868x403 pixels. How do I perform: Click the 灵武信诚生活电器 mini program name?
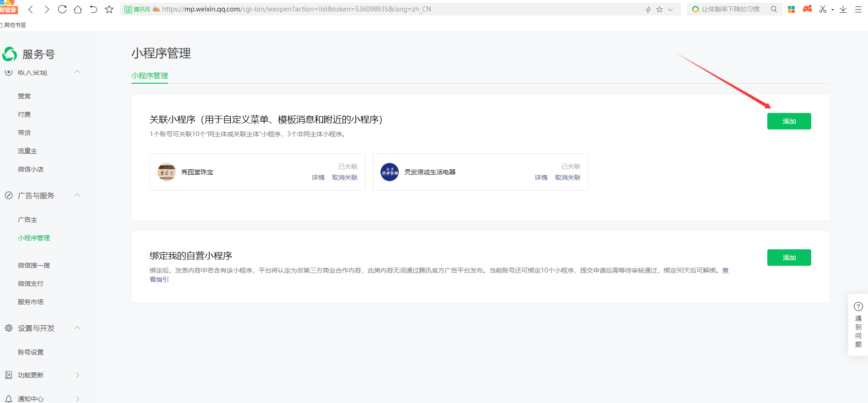pos(430,172)
